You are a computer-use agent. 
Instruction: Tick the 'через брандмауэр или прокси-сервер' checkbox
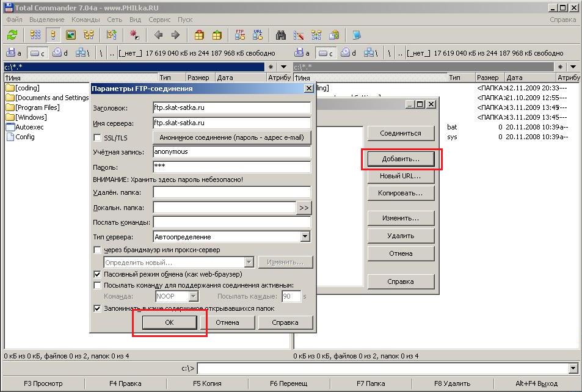[x=97, y=250]
